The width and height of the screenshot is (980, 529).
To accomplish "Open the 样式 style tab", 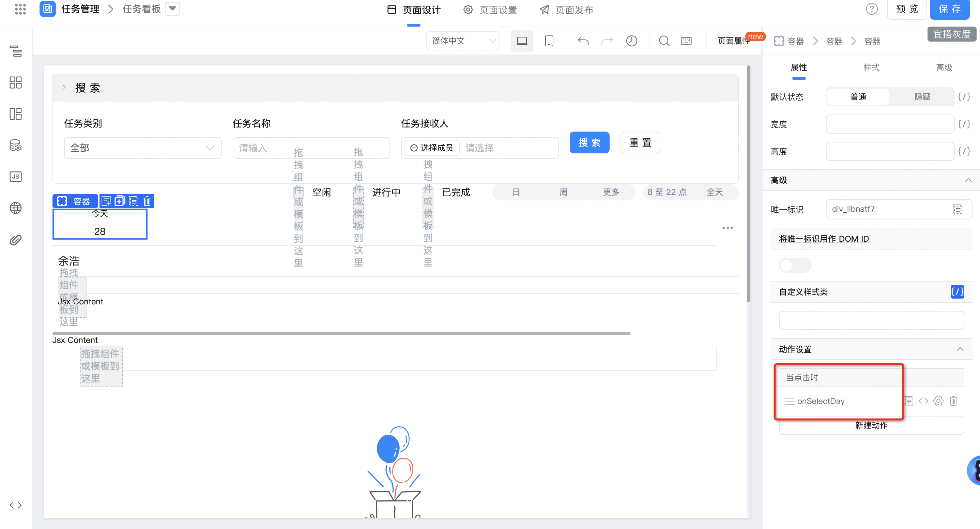I will pos(871,67).
